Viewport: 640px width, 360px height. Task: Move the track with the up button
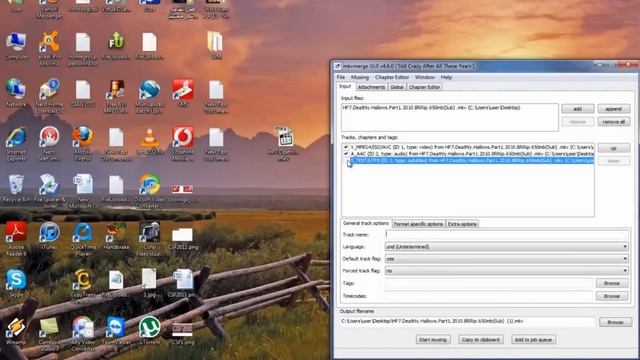(614, 148)
